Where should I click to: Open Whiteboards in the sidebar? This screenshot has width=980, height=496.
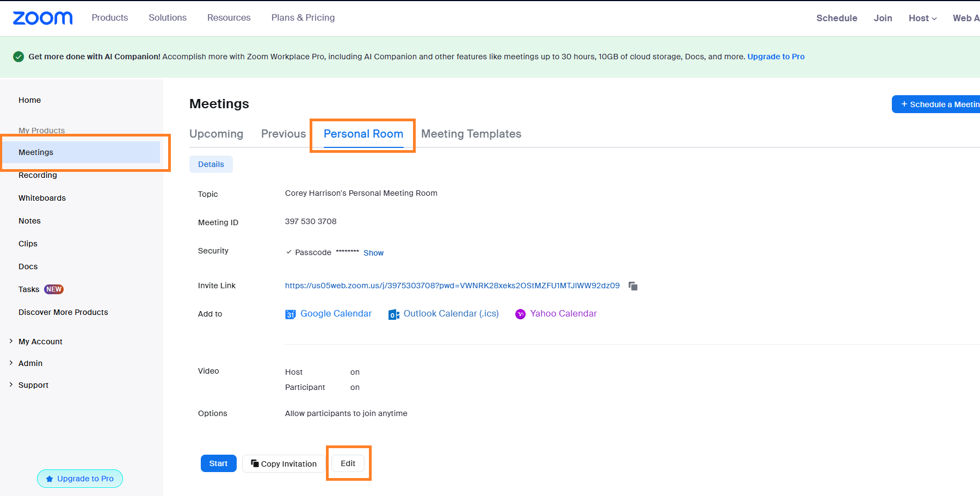tap(42, 198)
